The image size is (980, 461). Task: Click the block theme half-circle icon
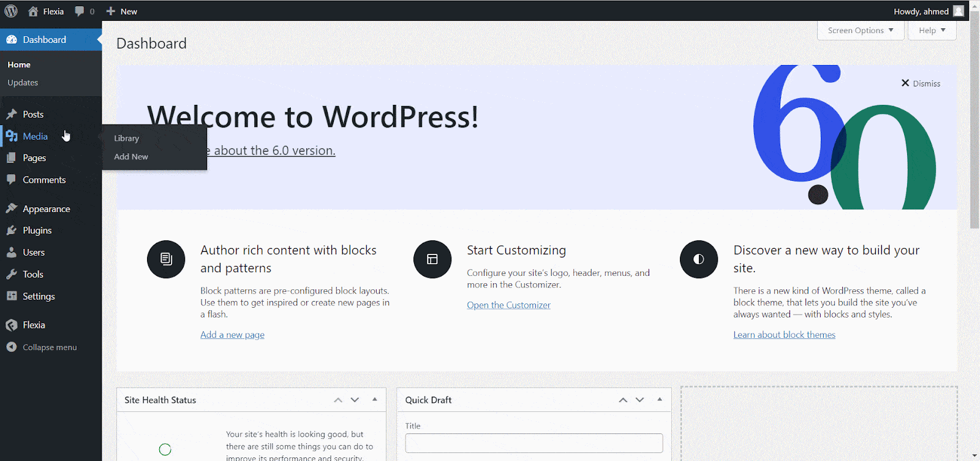[699, 259]
